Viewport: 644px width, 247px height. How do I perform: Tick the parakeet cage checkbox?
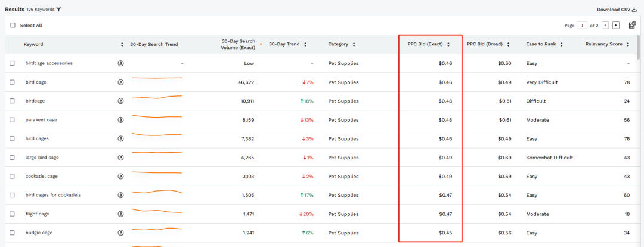coord(13,120)
